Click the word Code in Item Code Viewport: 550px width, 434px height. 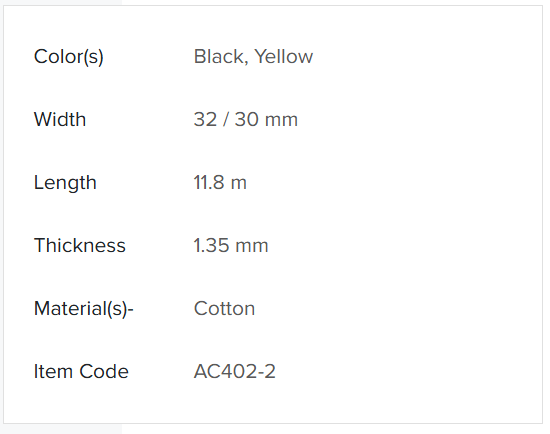tap(104, 372)
